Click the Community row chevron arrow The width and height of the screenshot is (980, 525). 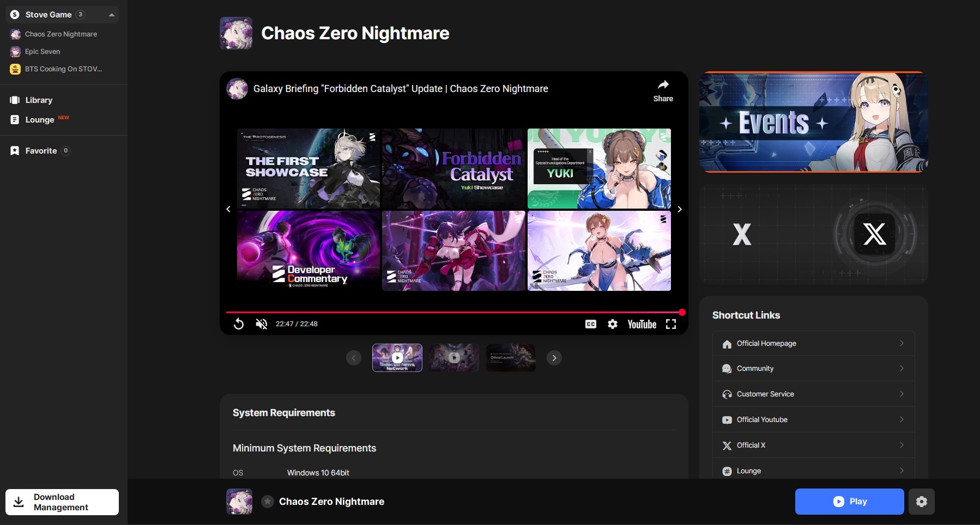[x=902, y=368]
